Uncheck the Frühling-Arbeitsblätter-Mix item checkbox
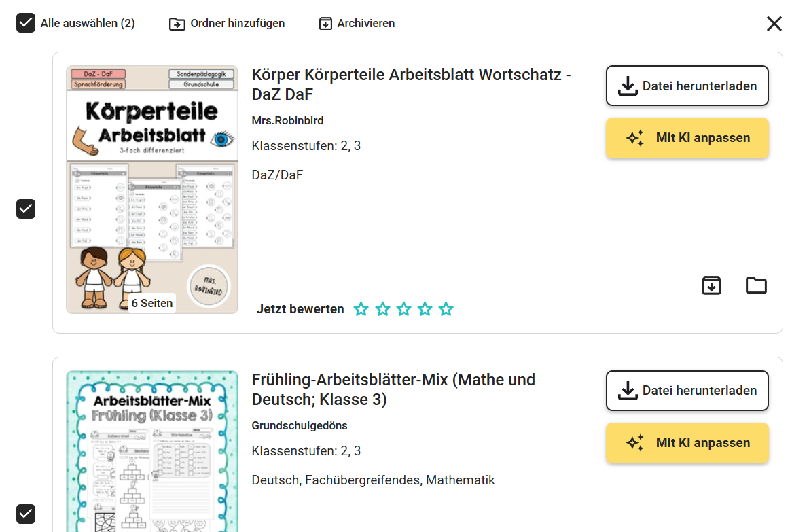This screenshot has width=809, height=532. [x=26, y=514]
